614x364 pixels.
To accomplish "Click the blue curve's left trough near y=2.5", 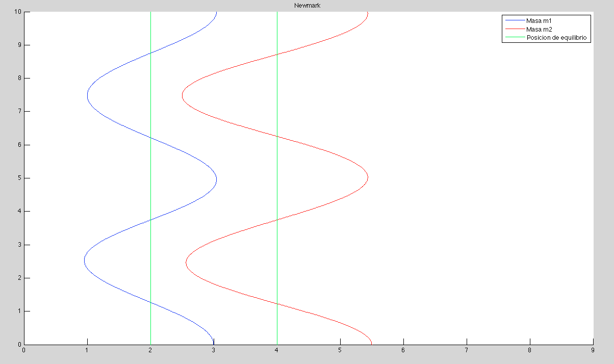I will [x=85, y=261].
